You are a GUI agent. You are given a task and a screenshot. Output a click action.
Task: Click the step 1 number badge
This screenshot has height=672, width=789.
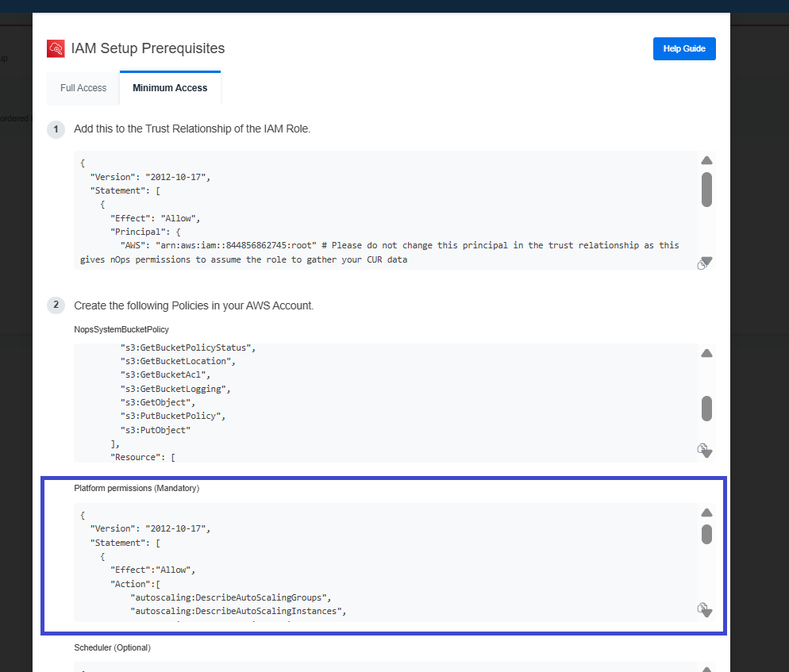point(56,129)
